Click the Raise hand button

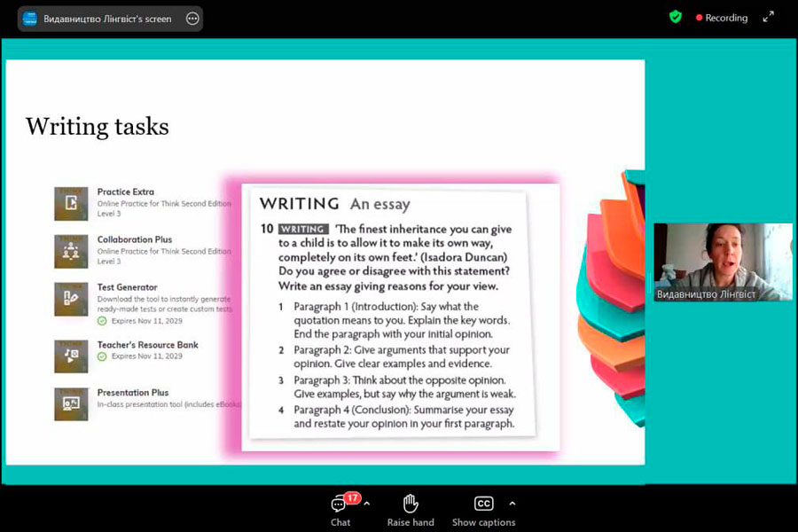point(411,510)
